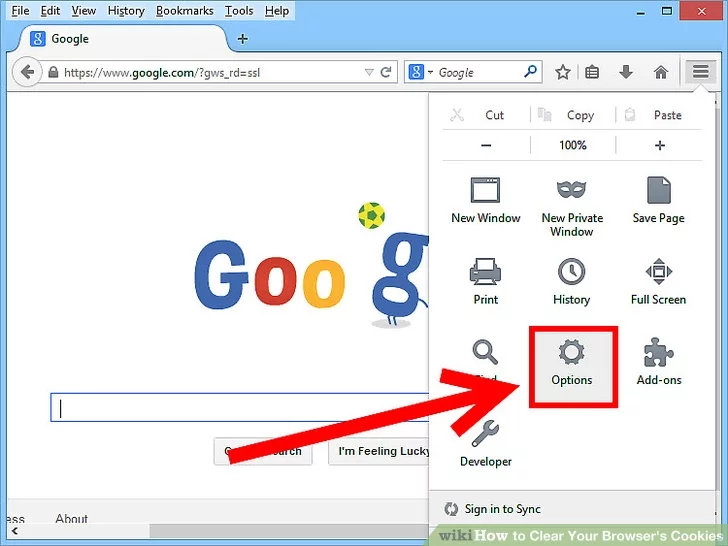The image size is (728, 546).
Task: Click the horizontal scrollbar thumb
Action: [288, 531]
